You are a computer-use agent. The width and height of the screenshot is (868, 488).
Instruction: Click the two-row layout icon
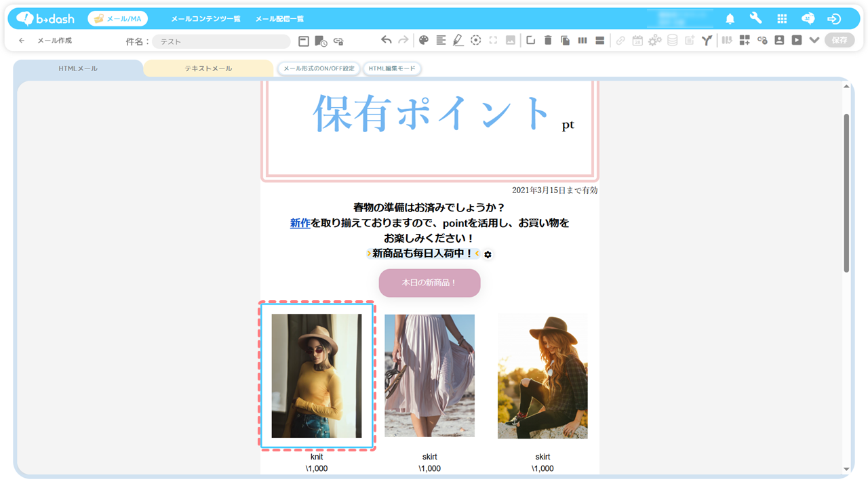coord(599,41)
